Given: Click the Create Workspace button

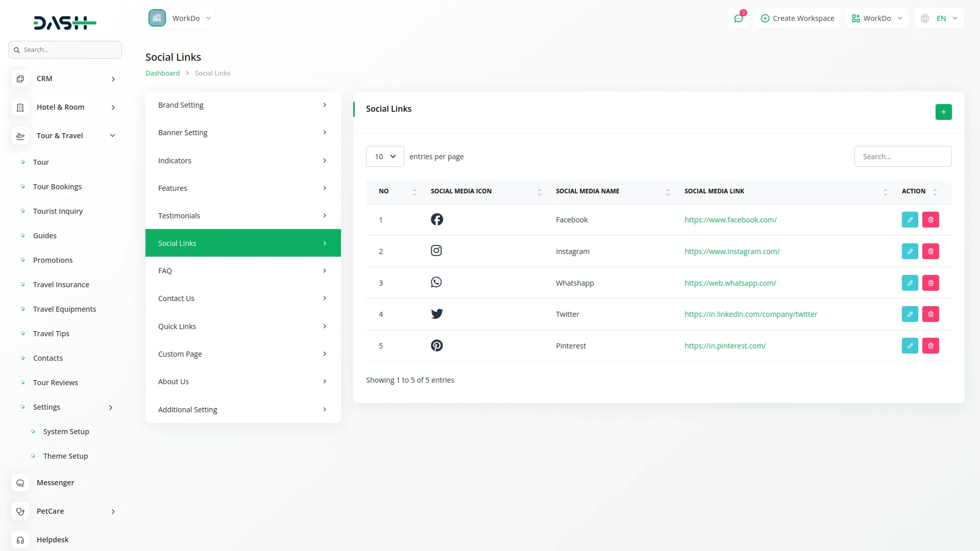Looking at the screenshot, I should click(797, 18).
